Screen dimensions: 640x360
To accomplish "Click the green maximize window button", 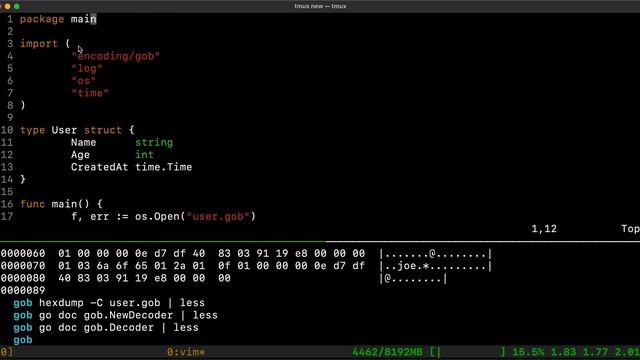I will click(x=17, y=6).
